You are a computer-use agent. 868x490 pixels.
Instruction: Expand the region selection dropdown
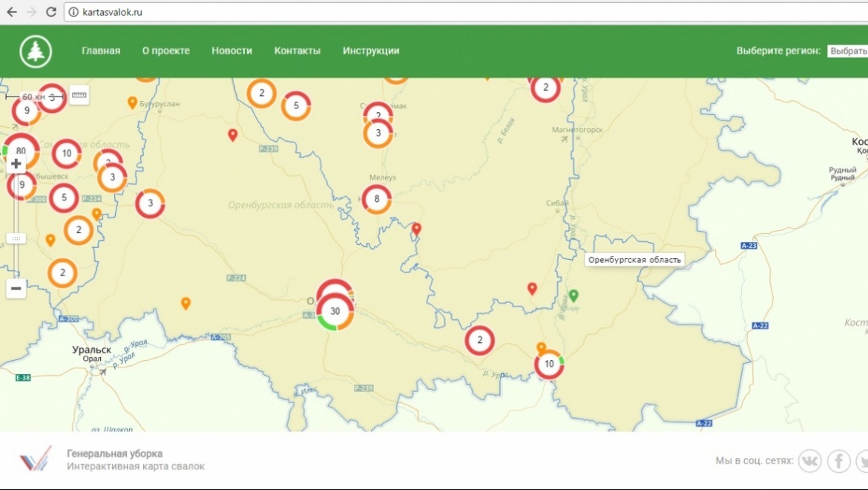(x=847, y=51)
